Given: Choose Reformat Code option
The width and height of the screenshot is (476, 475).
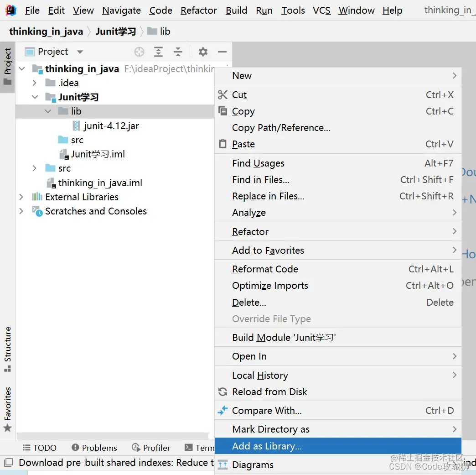Looking at the screenshot, I should click(x=338, y=269).
